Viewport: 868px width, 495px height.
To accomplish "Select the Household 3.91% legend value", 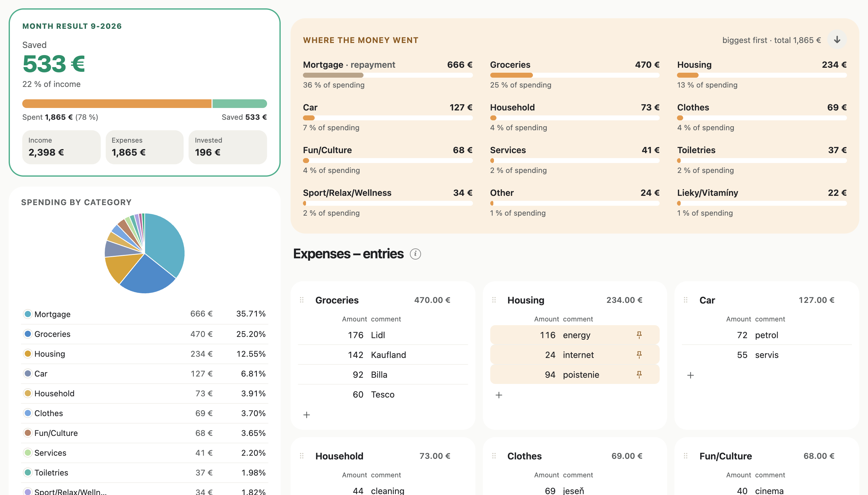I will (253, 393).
